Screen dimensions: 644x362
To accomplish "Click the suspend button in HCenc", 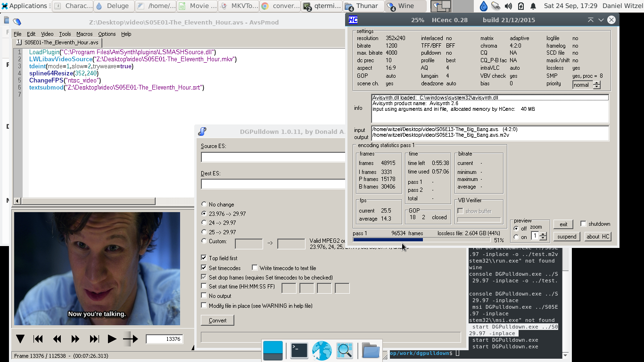I will pyautogui.click(x=567, y=237).
